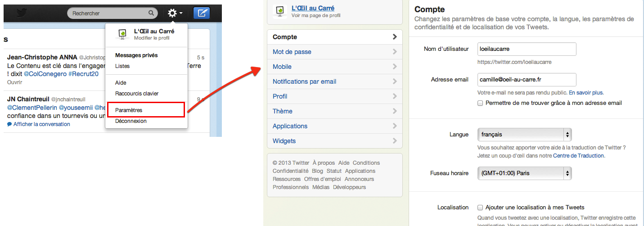
Task: Click the En savoir plus link
Action: pos(586,93)
